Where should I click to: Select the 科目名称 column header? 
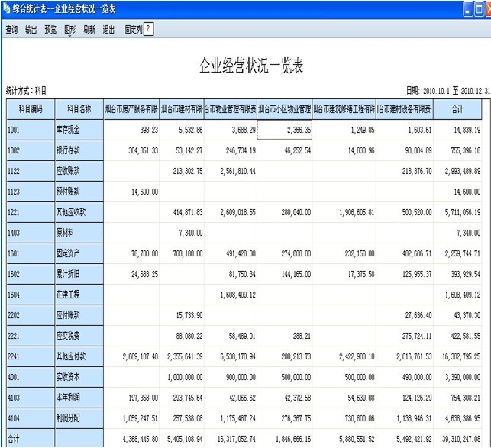(x=79, y=109)
